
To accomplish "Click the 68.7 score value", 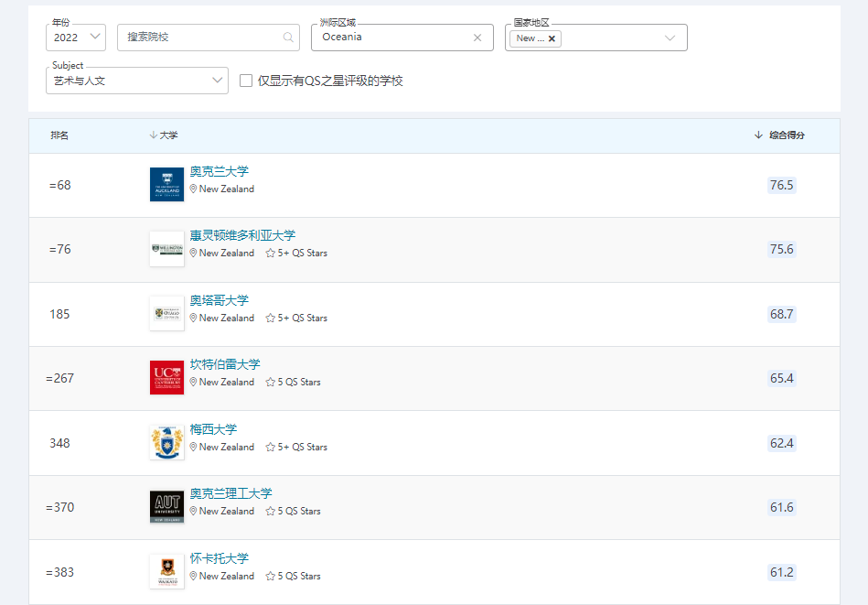I will [782, 314].
